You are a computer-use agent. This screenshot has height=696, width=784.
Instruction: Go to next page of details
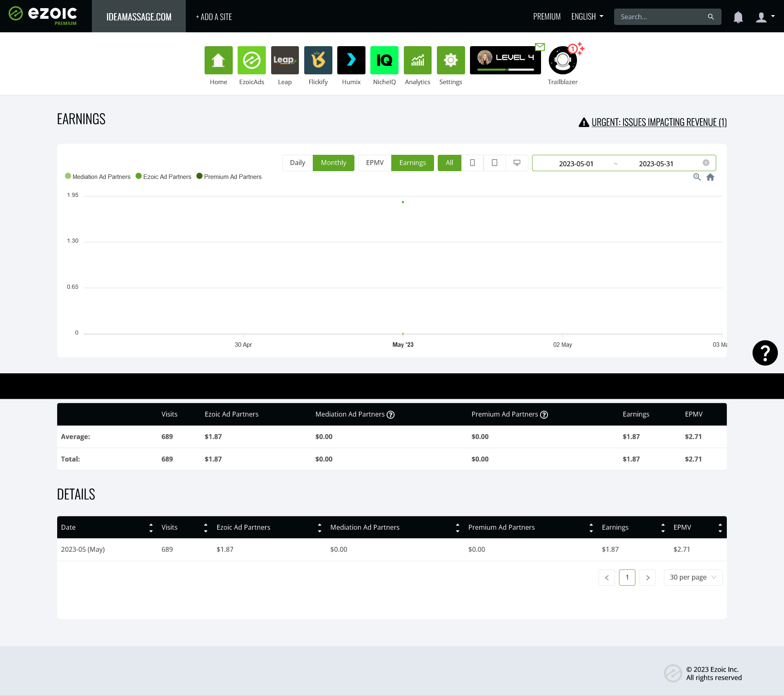[x=648, y=578]
